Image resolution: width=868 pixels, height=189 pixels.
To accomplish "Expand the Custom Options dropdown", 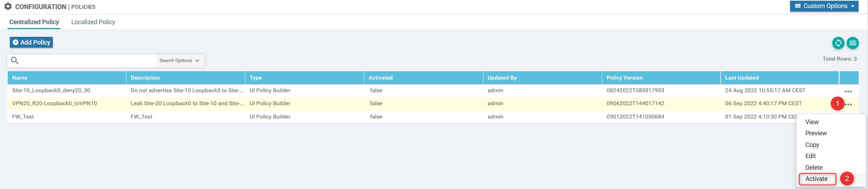I will point(824,6).
